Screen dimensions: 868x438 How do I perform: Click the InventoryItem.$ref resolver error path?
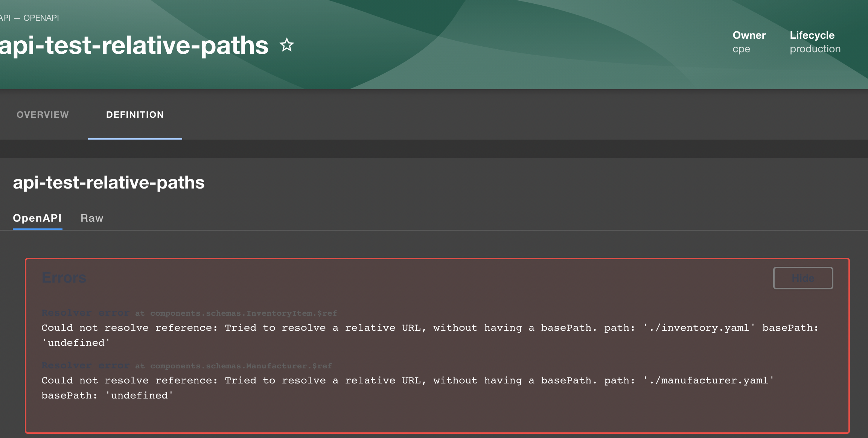click(x=243, y=313)
